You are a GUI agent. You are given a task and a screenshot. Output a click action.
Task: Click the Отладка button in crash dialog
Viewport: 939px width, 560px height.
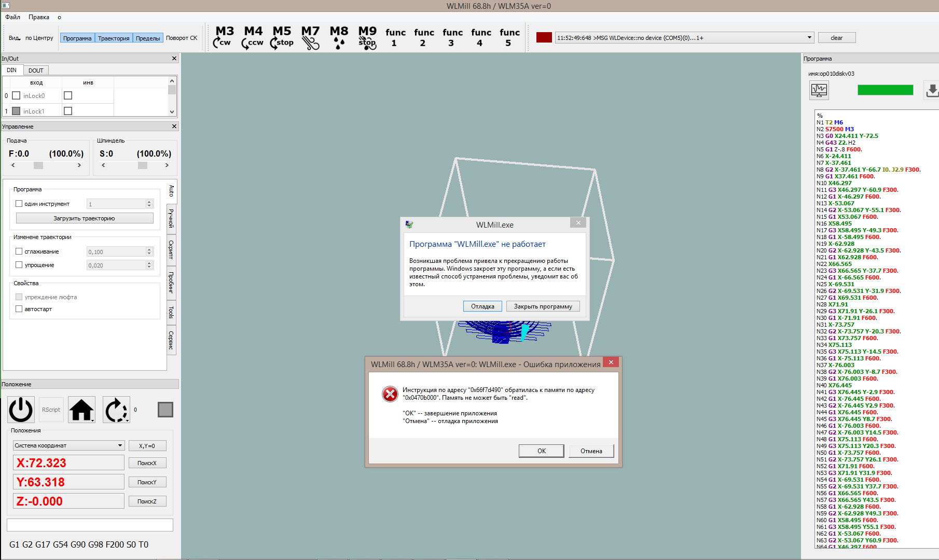[x=482, y=306]
